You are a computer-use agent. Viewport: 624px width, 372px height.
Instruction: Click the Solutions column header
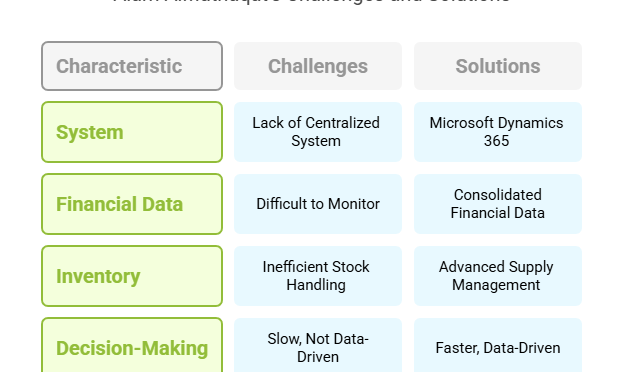pyautogui.click(x=498, y=66)
